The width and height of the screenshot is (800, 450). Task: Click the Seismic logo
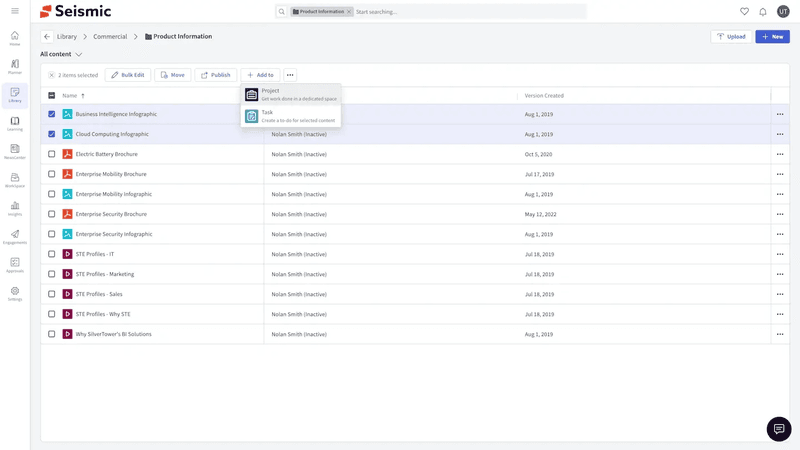(x=76, y=11)
